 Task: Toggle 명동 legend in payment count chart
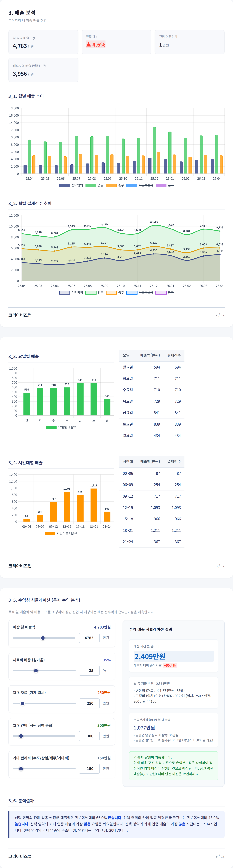click(x=94, y=292)
